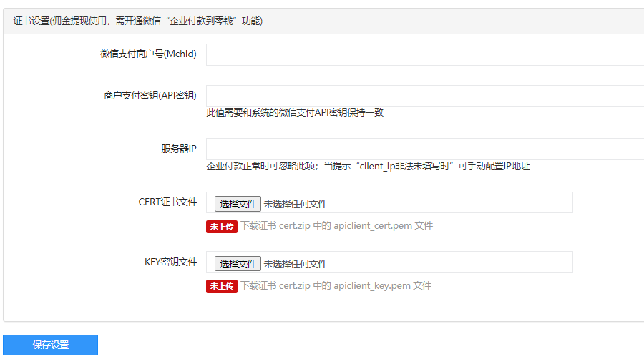This screenshot has width=644, height=364.
Task: Click label CERT证书文件
Action: (167, 202)
